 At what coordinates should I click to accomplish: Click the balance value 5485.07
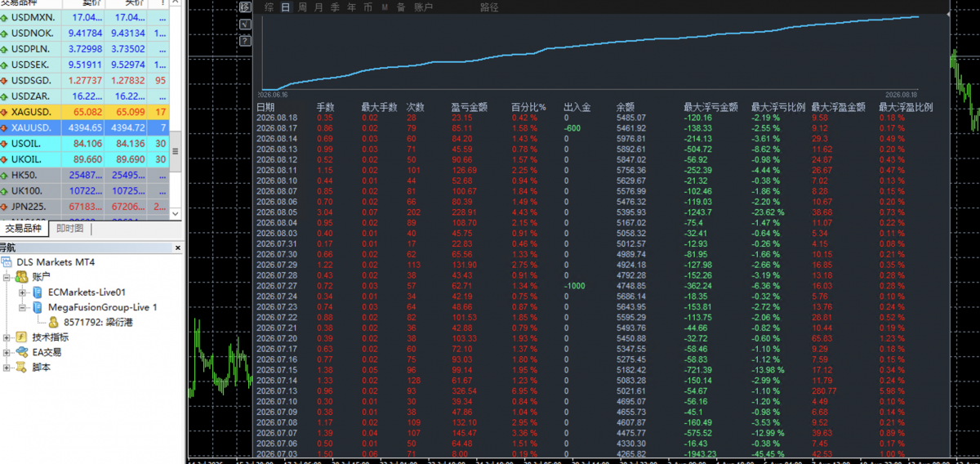[630, 117]
